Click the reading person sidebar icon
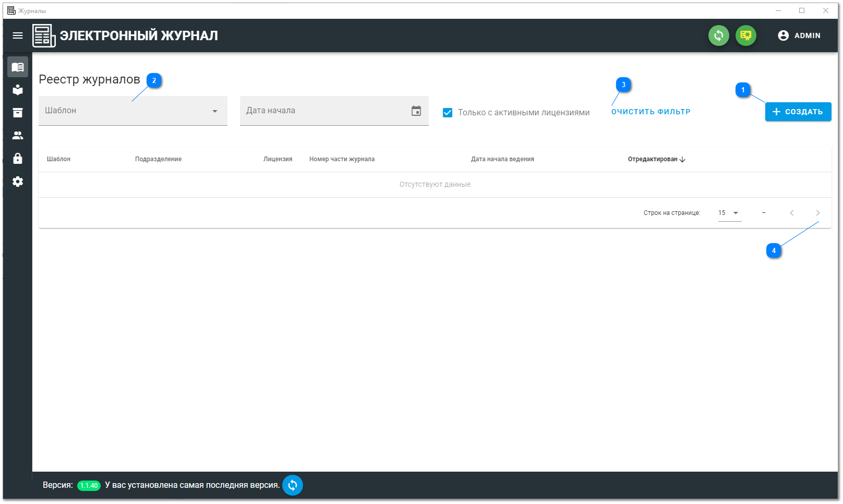Image resolution: width=843 pixels, height=504 pixels. coord(18,90)
